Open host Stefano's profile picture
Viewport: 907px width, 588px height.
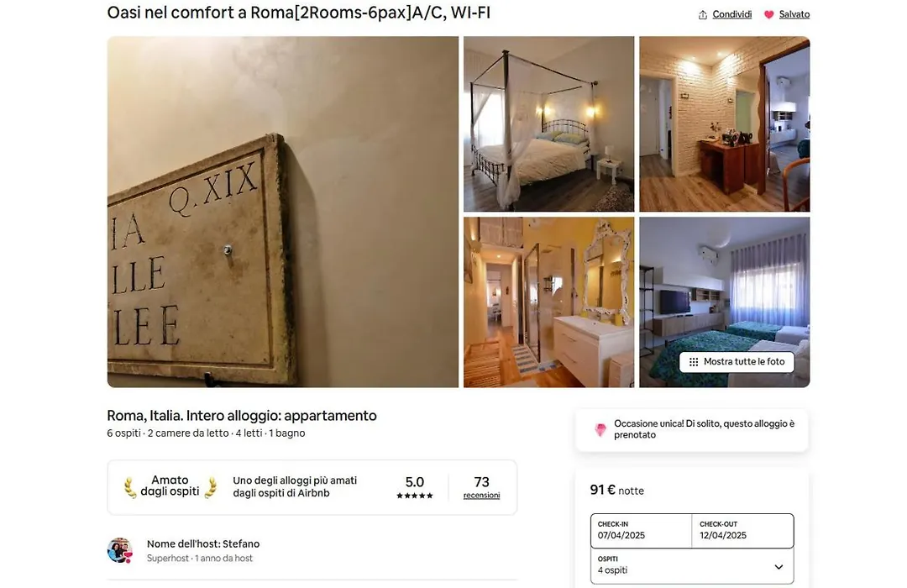[120, 550]
